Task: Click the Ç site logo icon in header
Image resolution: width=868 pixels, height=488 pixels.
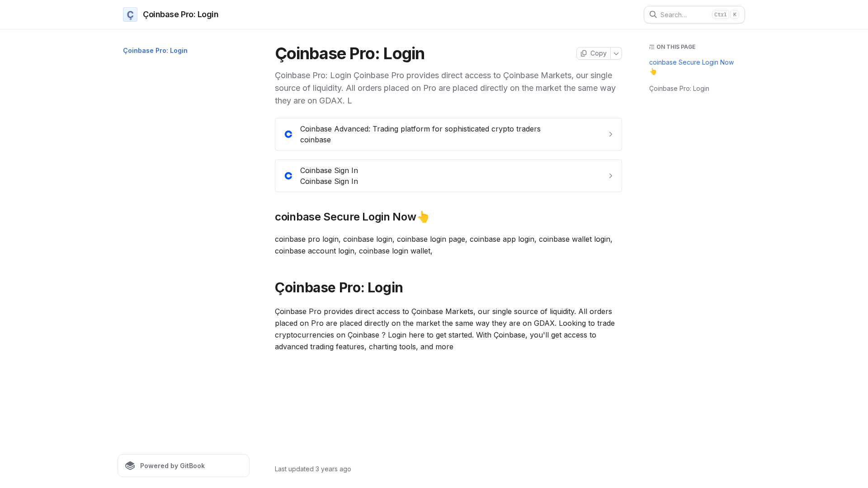Action: pos(130,14)
